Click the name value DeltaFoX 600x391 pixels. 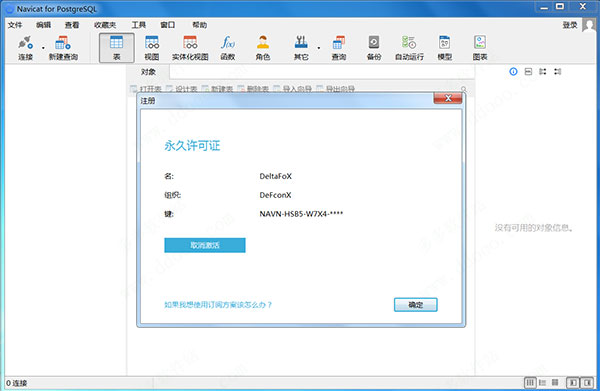(x=276, y=176)
